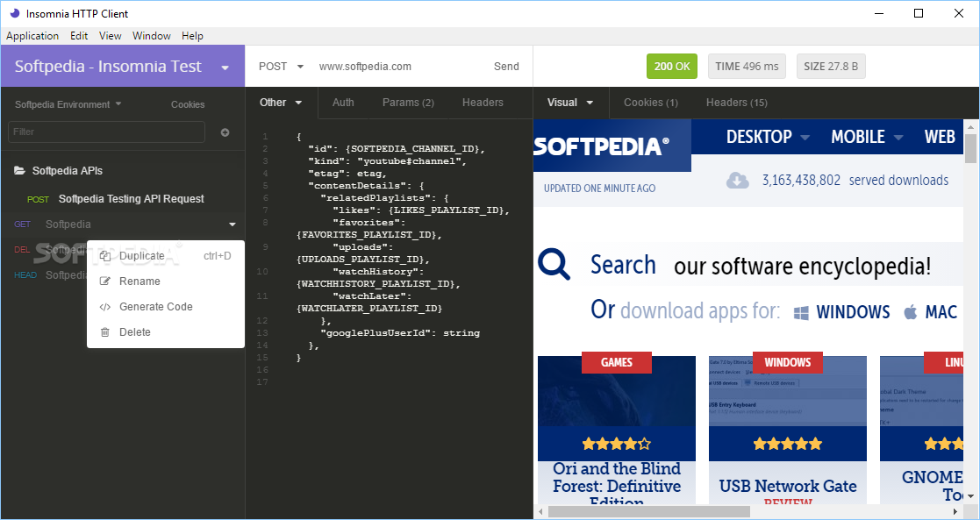Screen dimensions: 980x520
Task: Open the Visual preview mode dropdown
Action: (570, 103)
